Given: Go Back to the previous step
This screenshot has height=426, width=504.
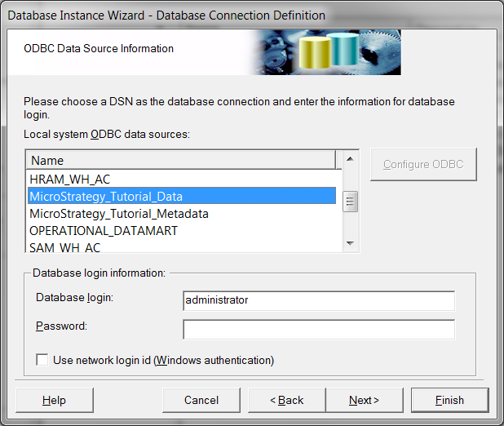Looking at the screenshot, I should pyautogui.click(x=287, y=400).
